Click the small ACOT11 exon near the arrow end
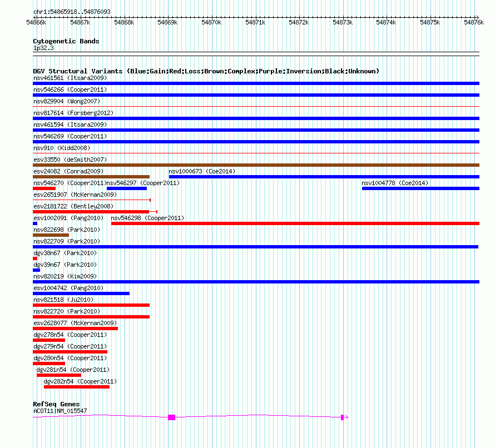Viewport: 495px width, 448px height. [x=342, y=417]
